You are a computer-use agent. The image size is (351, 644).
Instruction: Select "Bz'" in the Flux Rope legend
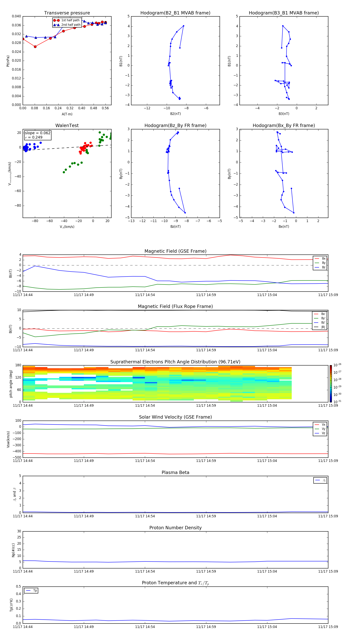320,323
